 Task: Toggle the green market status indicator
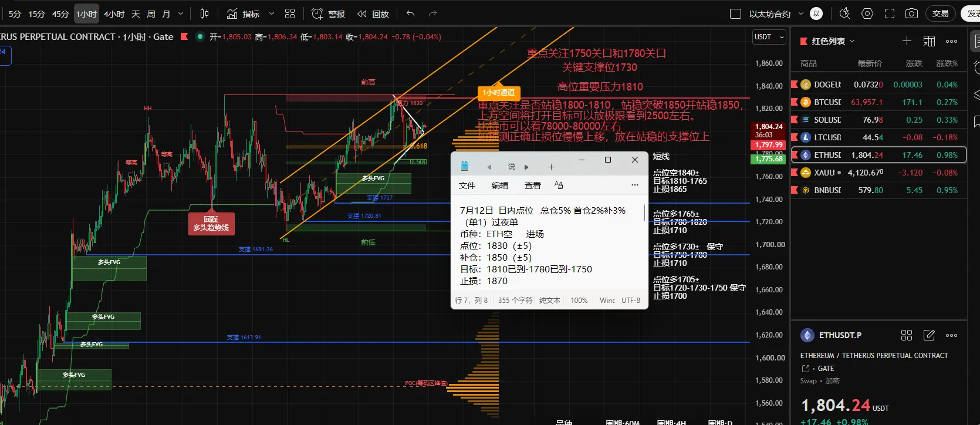click(200, 36)
